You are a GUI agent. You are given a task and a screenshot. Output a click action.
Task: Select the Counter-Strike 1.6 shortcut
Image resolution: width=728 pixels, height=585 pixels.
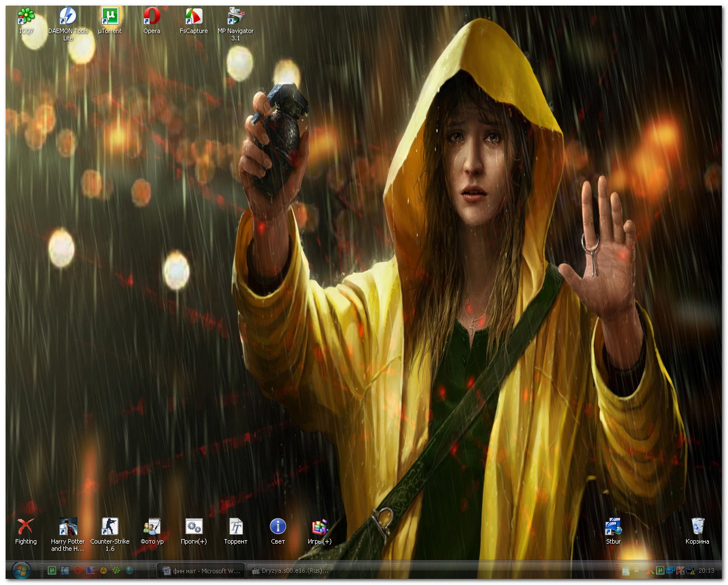tap(110, 527)
